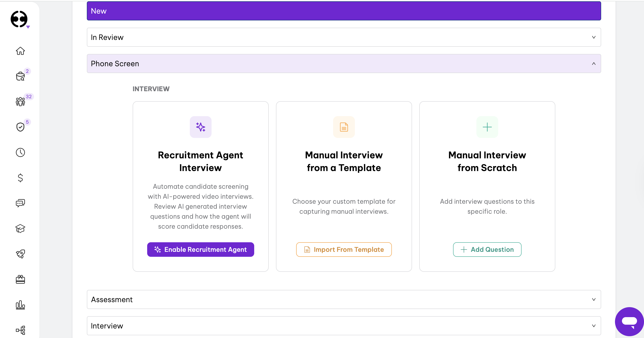Image resolution: width=644 pixels, height=338 pixels.
Task: Open jobs icon with badge 2
Action: pos(20,76)
